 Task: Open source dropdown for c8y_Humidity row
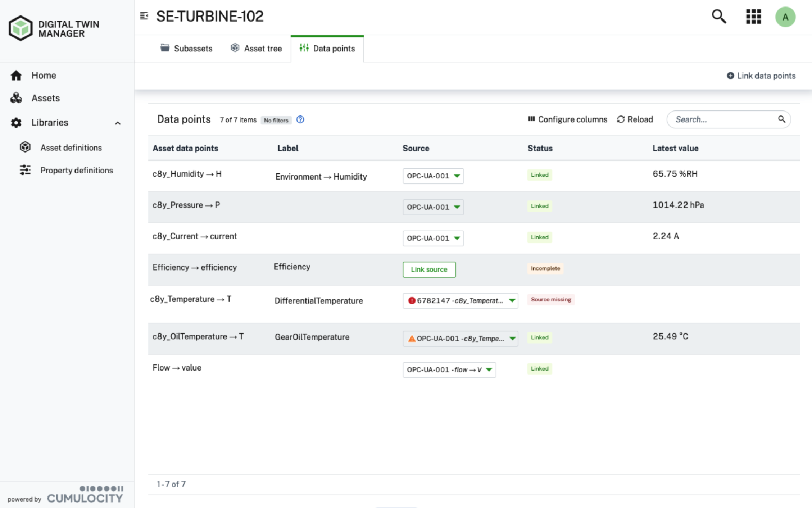click(433, 176)
